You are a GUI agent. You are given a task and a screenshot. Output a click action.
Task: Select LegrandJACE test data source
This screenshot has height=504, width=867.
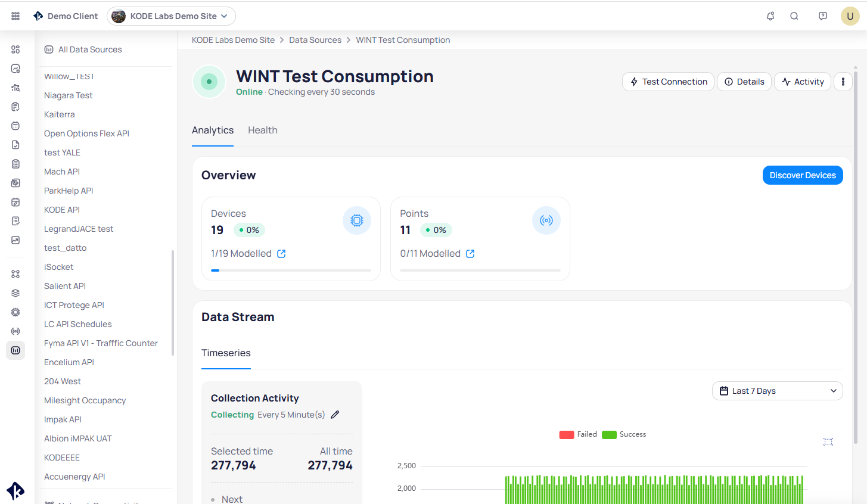[x=79, y=229]
